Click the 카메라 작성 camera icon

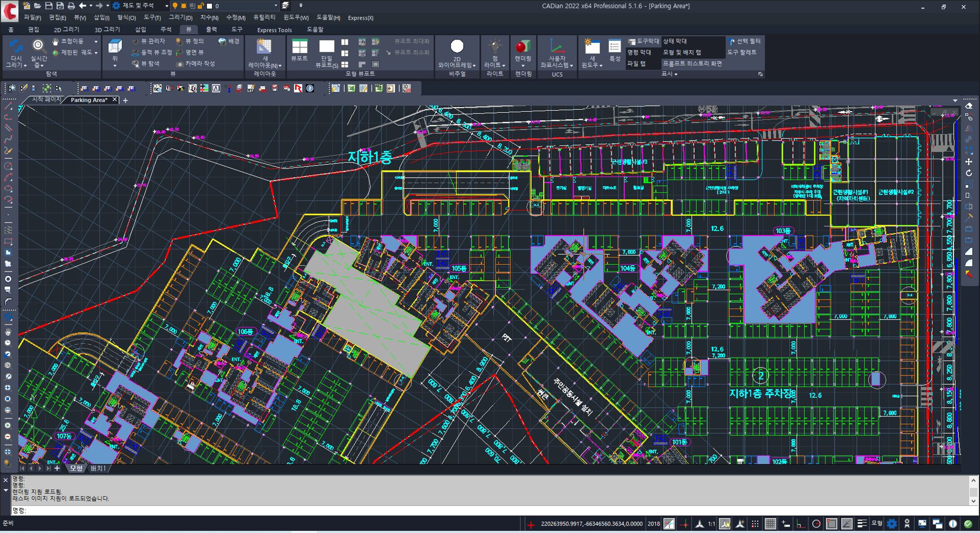(196, 64)
